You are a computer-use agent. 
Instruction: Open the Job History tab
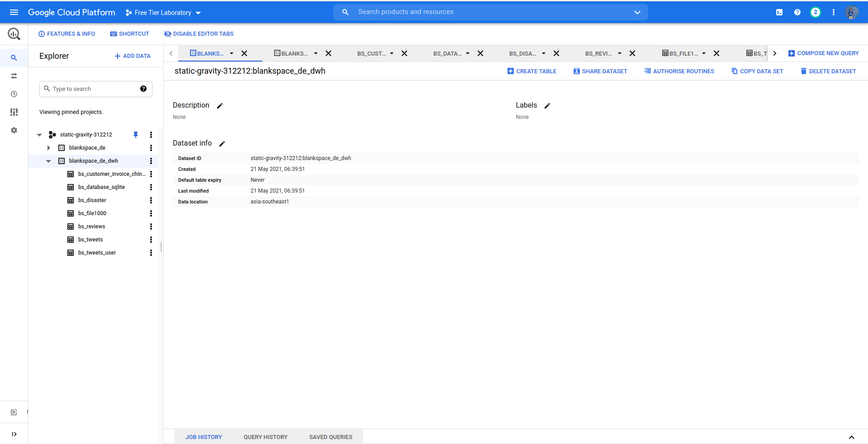point(204,437)
